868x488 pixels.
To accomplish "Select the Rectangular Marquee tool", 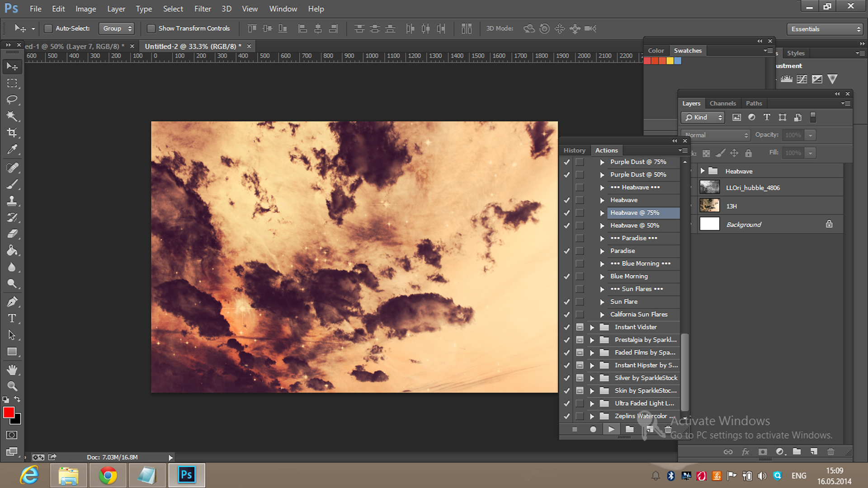I will pos(12,83).
